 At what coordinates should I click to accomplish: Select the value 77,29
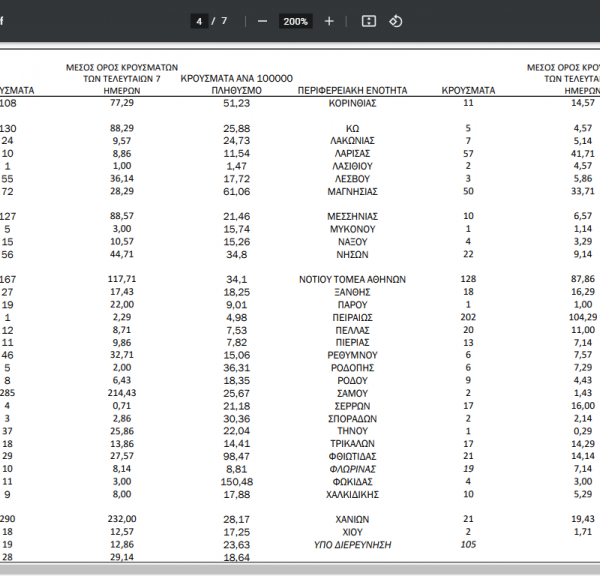(122, 103)
